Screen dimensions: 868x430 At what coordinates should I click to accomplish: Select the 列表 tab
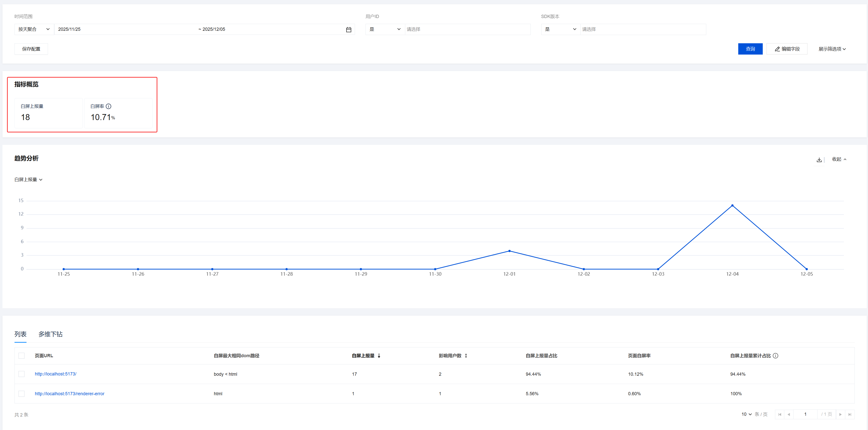20,334
